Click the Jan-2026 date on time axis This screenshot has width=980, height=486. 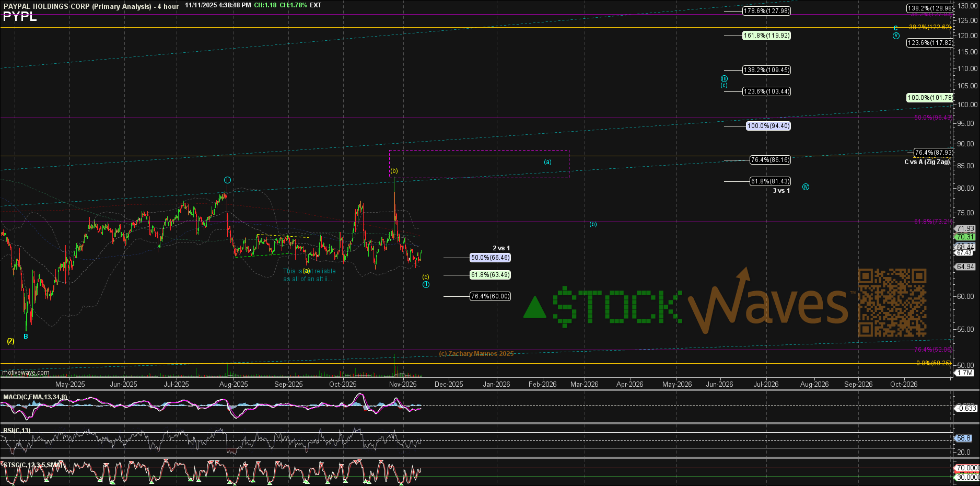pos(496,384)
